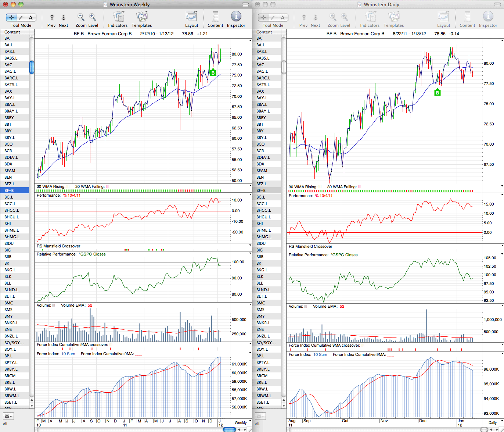Viewport: 504px width, 432px height.
Task: Select line drawing tool in Weinstein Weekly
Action: tap(21, 17)
